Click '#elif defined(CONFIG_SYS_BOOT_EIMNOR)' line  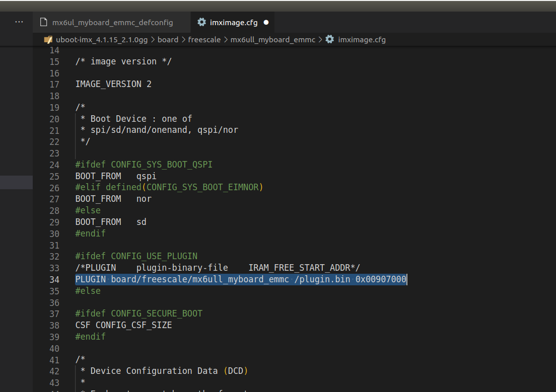coord(169,187)
